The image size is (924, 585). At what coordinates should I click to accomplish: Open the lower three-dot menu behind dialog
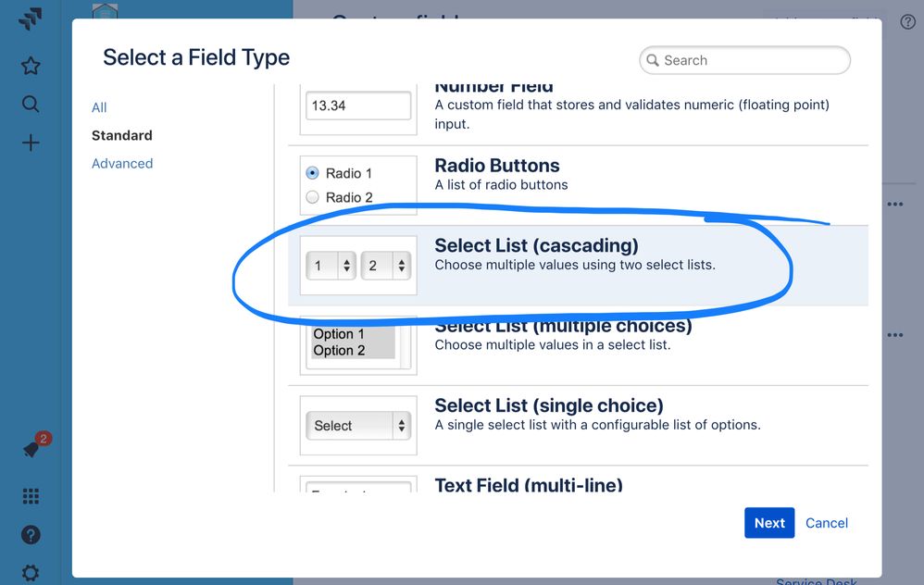[895, 335]
